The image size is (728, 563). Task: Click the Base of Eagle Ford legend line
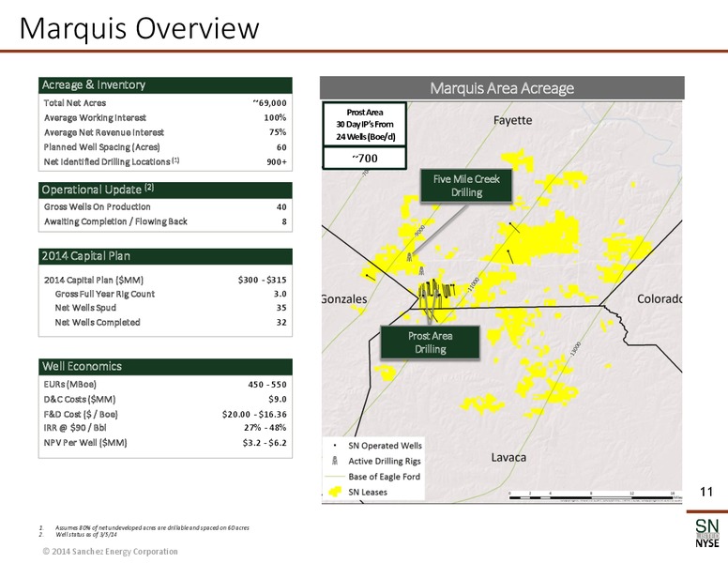[x=335, y=477]
